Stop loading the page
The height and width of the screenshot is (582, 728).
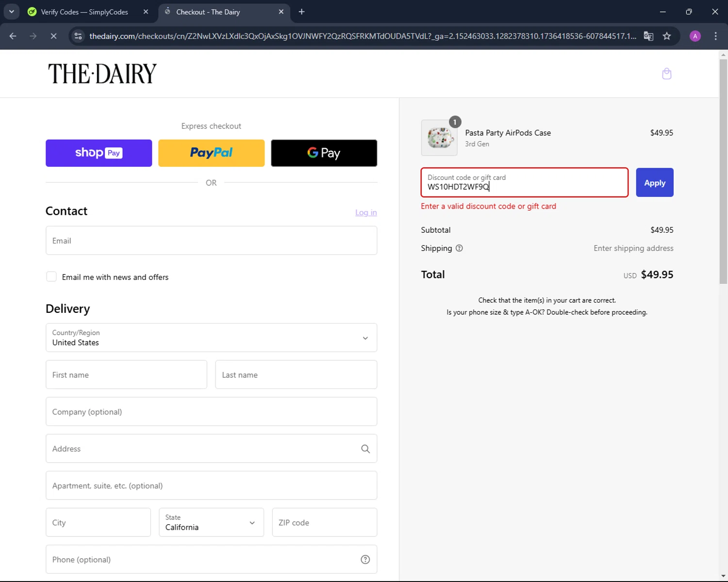53,36
